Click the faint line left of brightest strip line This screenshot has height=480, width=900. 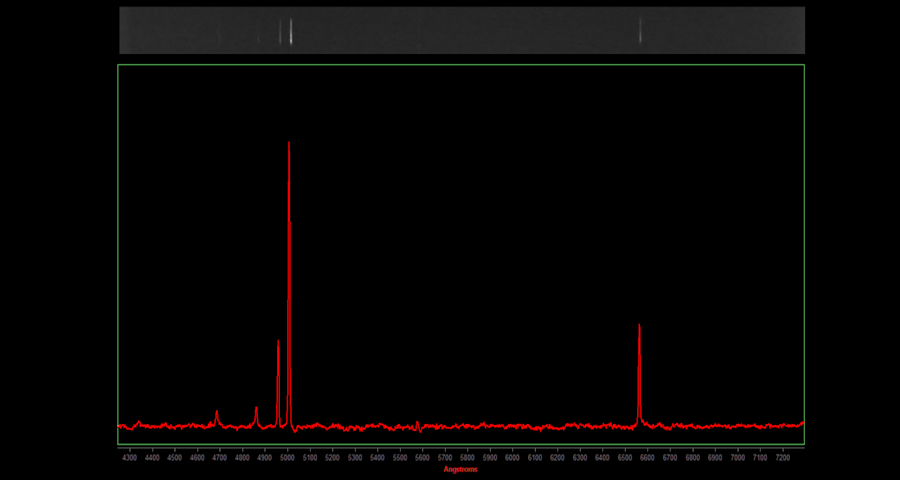(x=279, y=31)
